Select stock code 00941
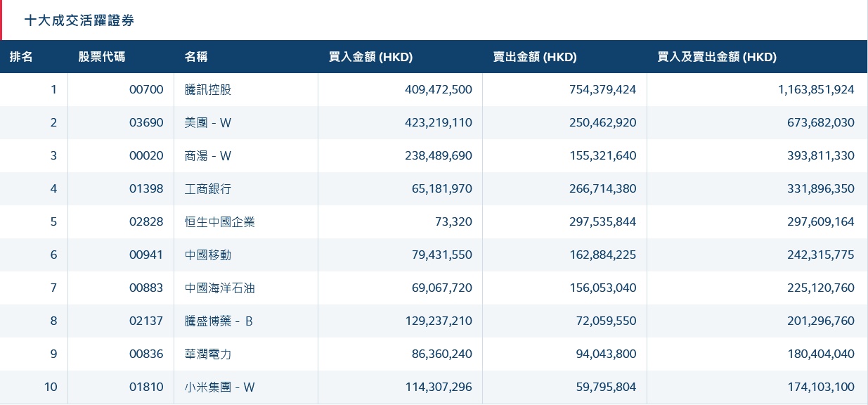 [x=146, y=255]
